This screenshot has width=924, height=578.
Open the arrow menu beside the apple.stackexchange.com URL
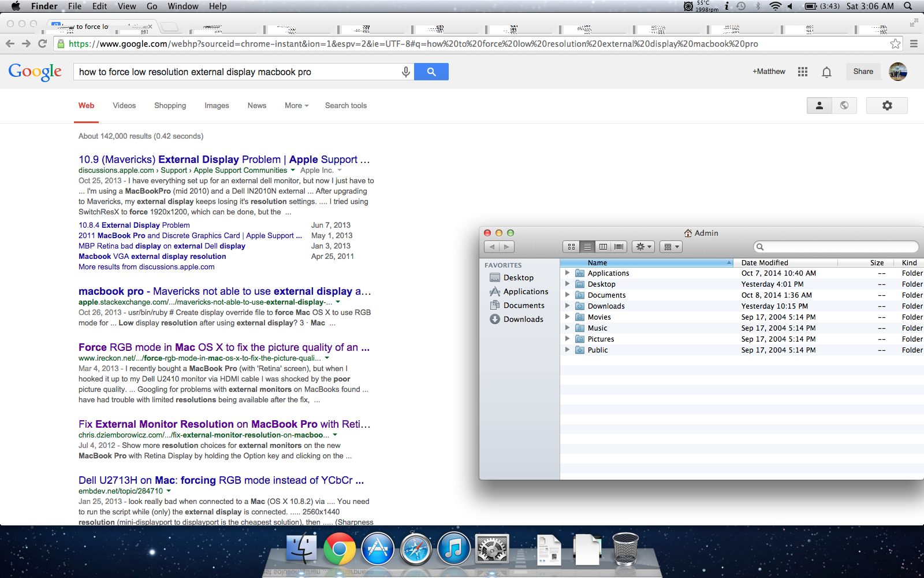pos(338,302)
